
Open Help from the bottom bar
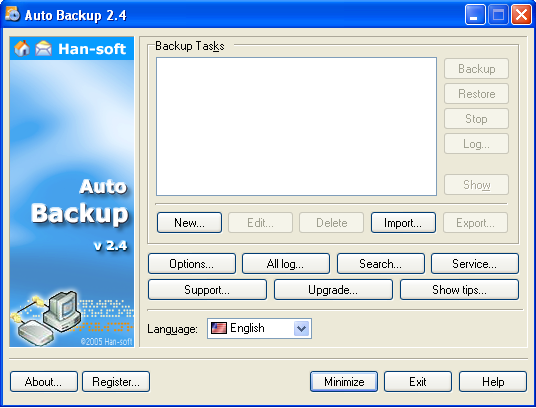(493, 382)
